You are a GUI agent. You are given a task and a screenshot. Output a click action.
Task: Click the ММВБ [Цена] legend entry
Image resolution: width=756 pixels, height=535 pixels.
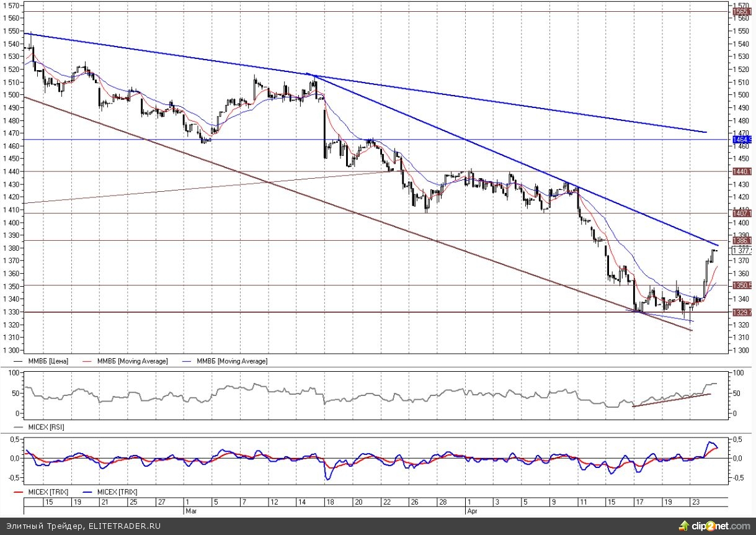point(47,361)
